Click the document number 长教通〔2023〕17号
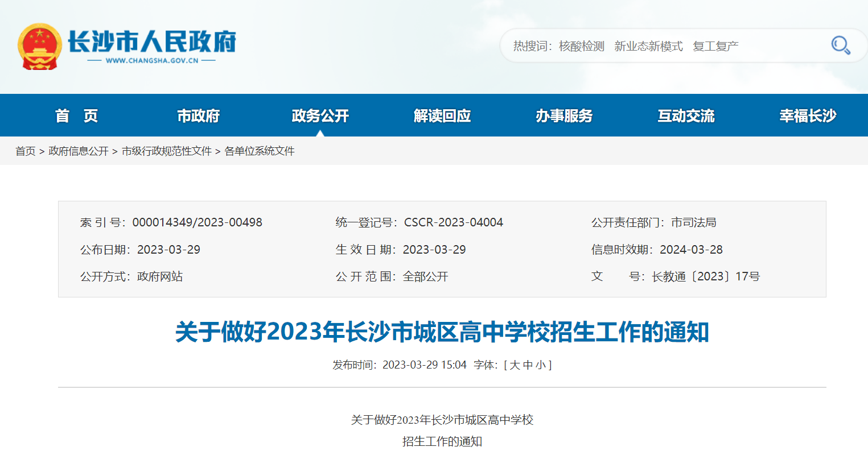The image size is (868, 455). 706,276
